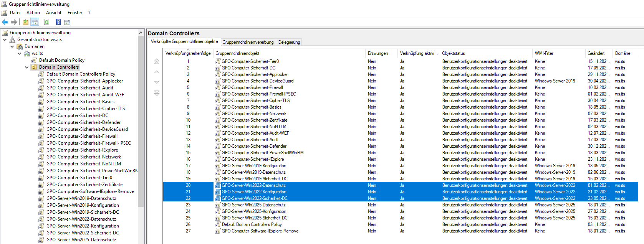Open the ? help menu

[x=89, y=13]
